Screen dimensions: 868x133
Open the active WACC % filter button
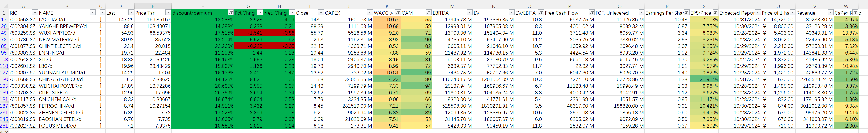click(397, 13)
